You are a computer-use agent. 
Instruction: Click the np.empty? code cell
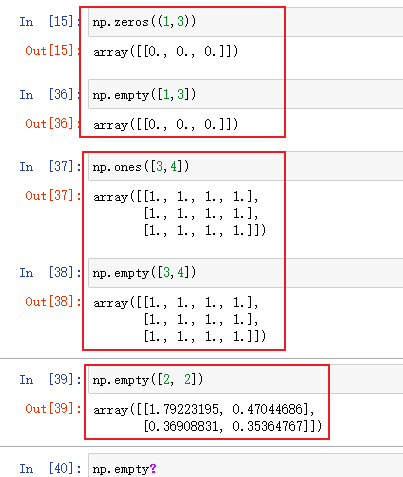tap(246, 466)
